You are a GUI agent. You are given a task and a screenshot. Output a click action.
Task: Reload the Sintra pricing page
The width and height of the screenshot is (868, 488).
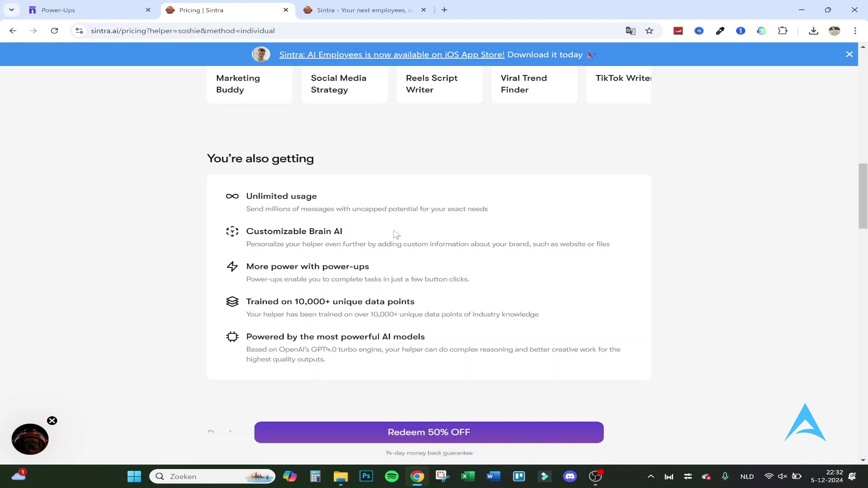pyautogui.click(x=54, y=31)
